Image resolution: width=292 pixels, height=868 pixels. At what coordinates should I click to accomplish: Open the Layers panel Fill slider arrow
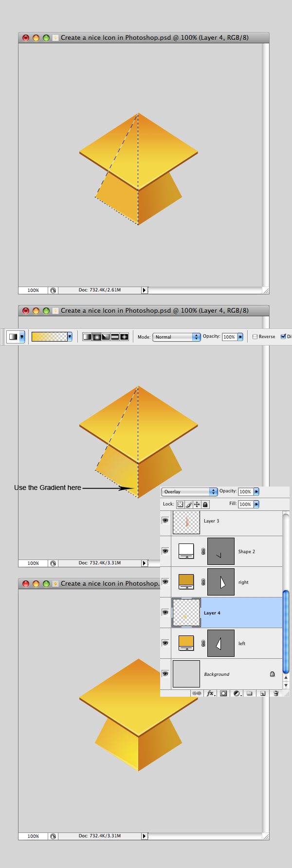click(256, 505)
